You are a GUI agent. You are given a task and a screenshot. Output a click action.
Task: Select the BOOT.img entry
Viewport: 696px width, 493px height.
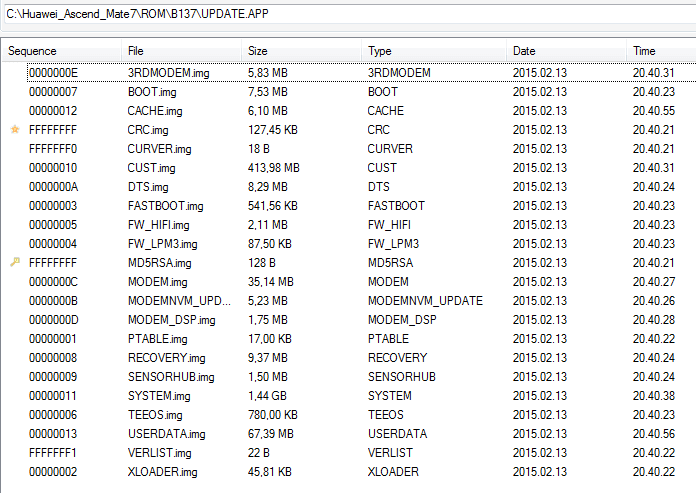pyautogui.click(x=349, y=92)
